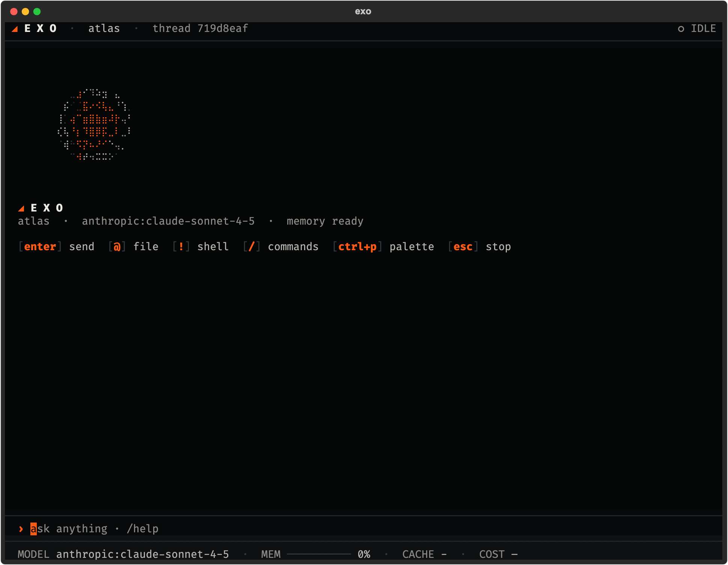Click the [ctrl+p] palette shortcut hint
728x565 pixels.
click(383, 247)
